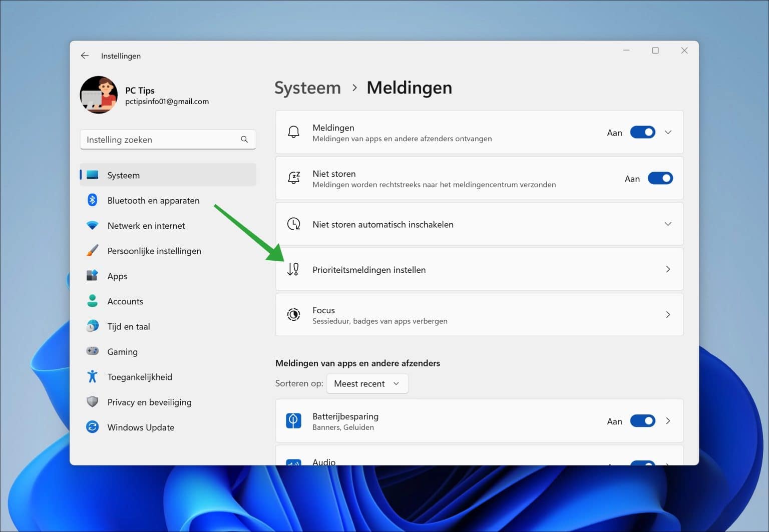This screenshot has height=532, width=769.
Task: Open the Sorteren op Meest recent dropdown
Action: [x=367, y=383]
